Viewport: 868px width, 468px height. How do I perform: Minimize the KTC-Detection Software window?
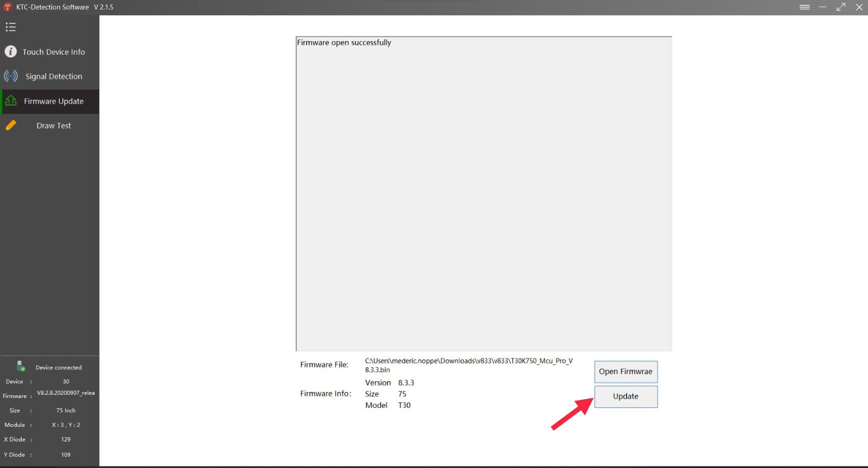coord(822,7)
